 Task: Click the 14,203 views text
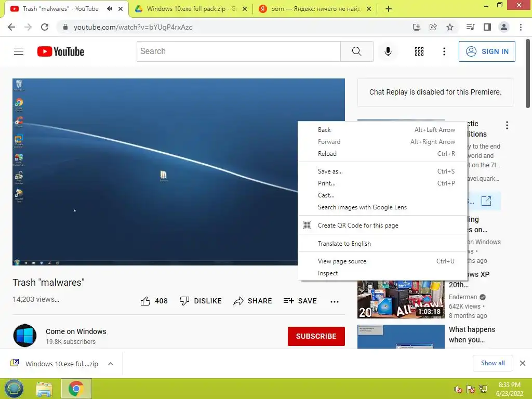point(36,299)
